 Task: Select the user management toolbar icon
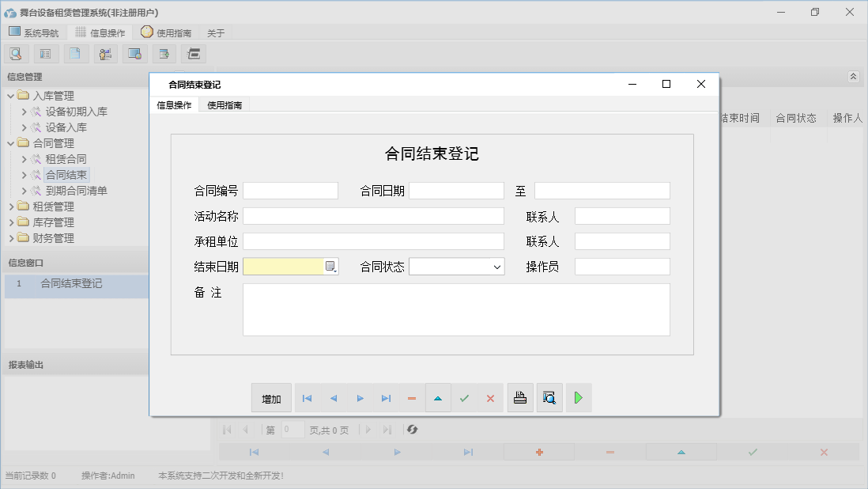[105, 53]
